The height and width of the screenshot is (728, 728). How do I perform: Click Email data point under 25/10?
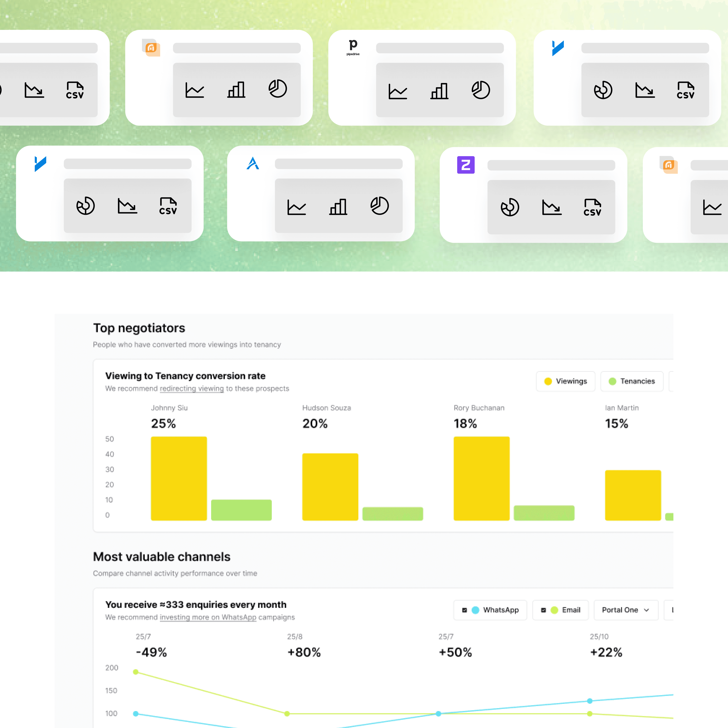(590, 714)
